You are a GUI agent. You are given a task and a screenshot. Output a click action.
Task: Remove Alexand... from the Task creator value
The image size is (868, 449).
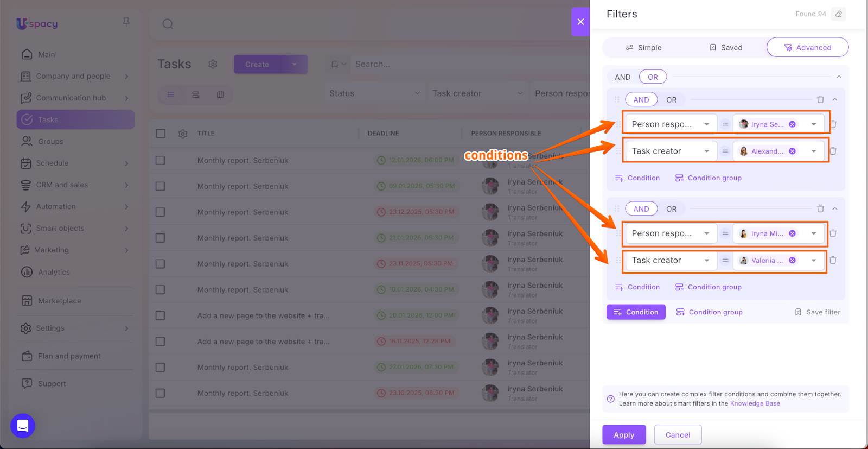792,151
